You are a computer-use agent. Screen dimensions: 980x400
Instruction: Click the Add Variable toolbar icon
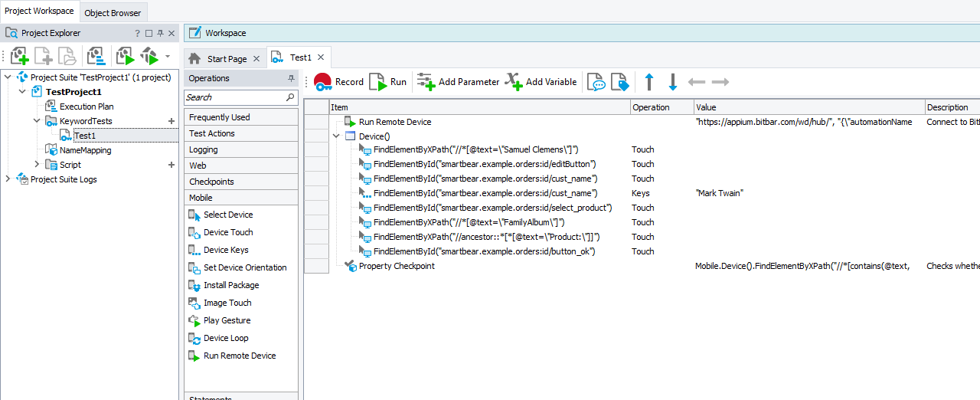541,82
